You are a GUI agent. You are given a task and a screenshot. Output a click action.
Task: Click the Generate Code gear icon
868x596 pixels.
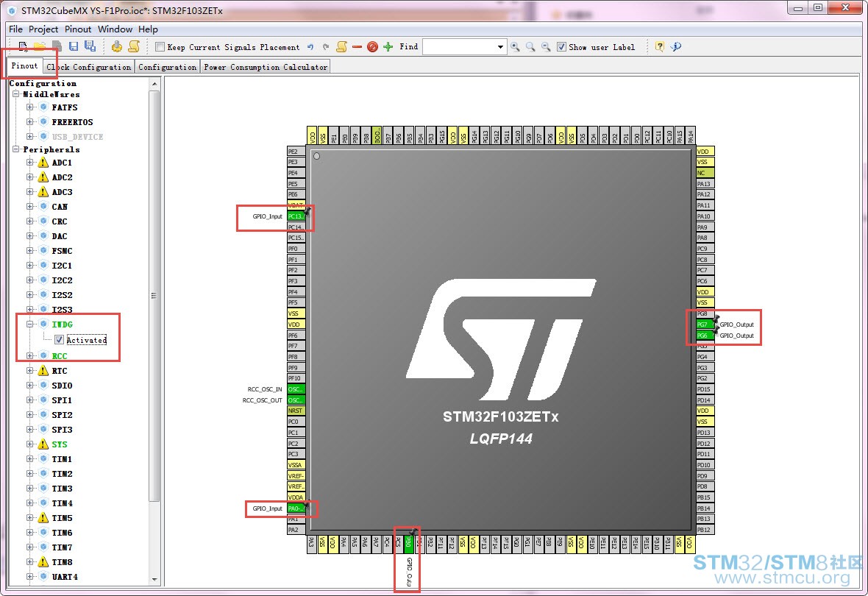coord(116,46)
